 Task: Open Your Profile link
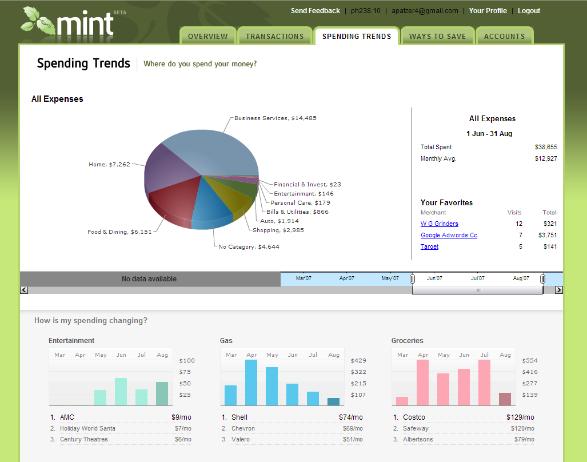(x=488, y=11)
